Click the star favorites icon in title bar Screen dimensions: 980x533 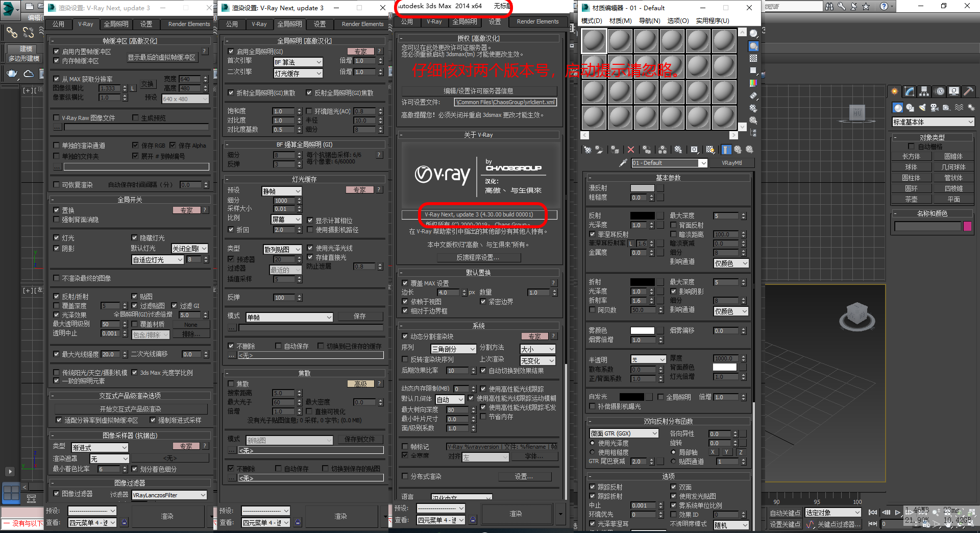click(x=866, y=6)
